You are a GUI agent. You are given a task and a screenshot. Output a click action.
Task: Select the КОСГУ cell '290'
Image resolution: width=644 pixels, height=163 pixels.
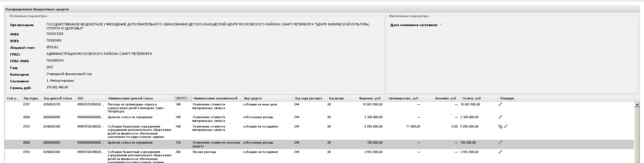[178, 152]
